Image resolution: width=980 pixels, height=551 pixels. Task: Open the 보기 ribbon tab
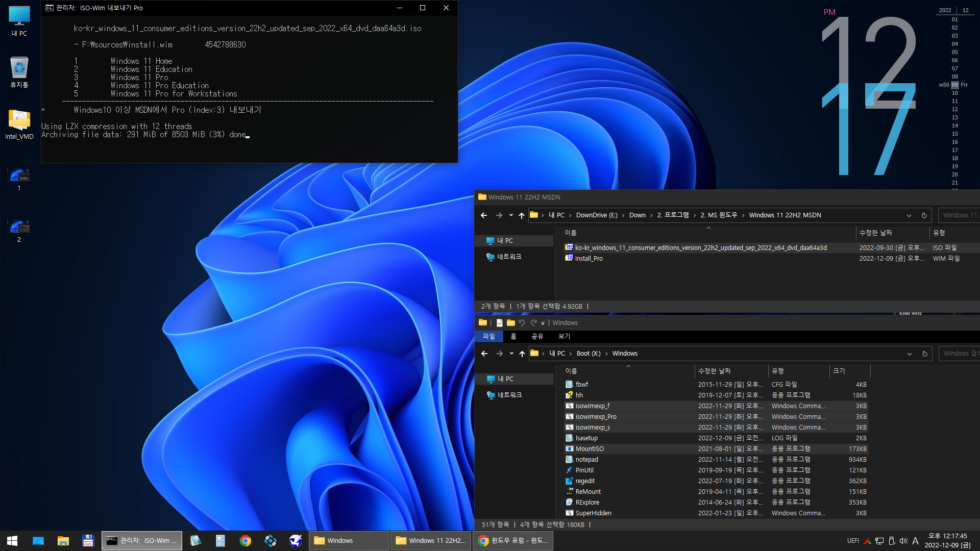click(x=565, y=337)
